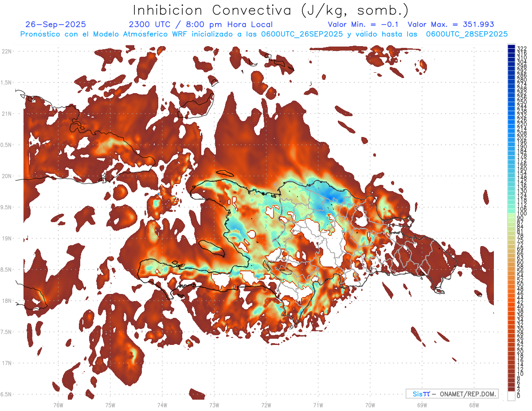Click the latitude label '19N'
Image resolution: width=532 pixels, height=411 pixels.
[7, 238]
